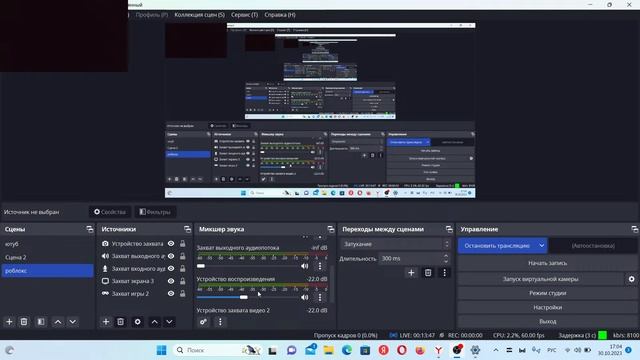Move source down in Sources panel
The image size is (640, 360).
coord(169,322)
